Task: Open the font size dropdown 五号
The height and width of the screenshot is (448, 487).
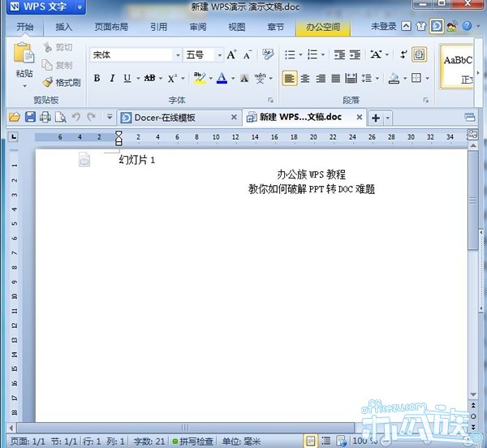Action: pos(219,55)
